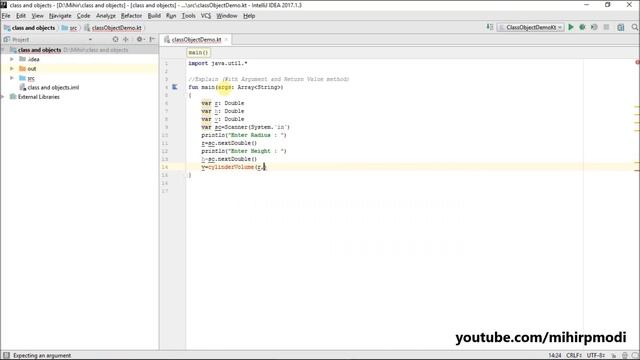Viewport: 640px width, 360px height.
Task: Click Expecting an argument status message
Action: [42, 356]
